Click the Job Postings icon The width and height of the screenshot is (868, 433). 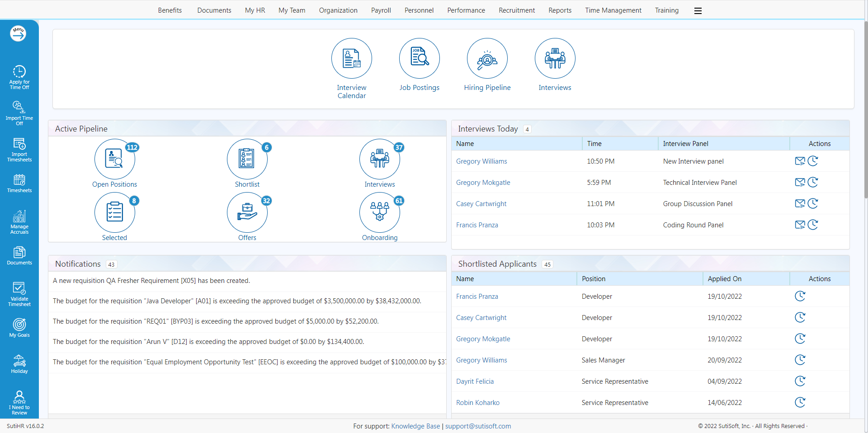pos(419,59)
